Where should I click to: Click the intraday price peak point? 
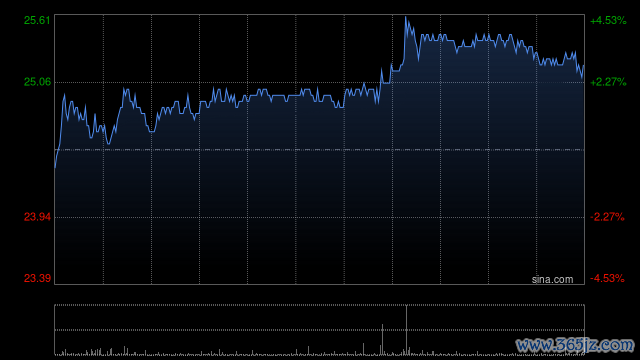click(x=405, y=17)
